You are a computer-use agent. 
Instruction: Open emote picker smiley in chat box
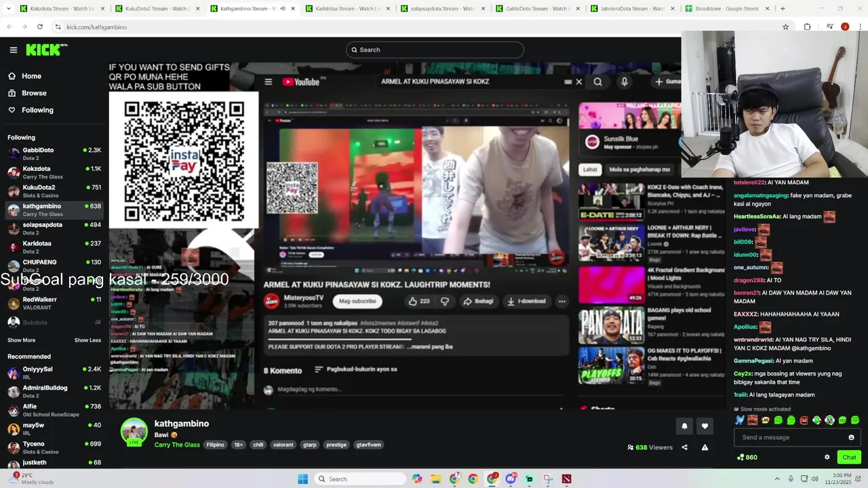852,437
